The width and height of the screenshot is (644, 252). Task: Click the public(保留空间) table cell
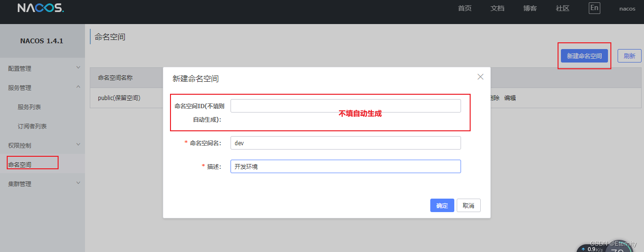[119, 98]
